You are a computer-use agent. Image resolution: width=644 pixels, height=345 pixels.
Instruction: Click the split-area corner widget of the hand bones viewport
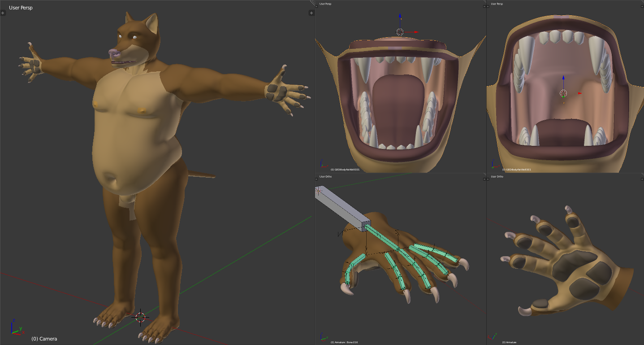pyautogui.click(x=484, y=175)
